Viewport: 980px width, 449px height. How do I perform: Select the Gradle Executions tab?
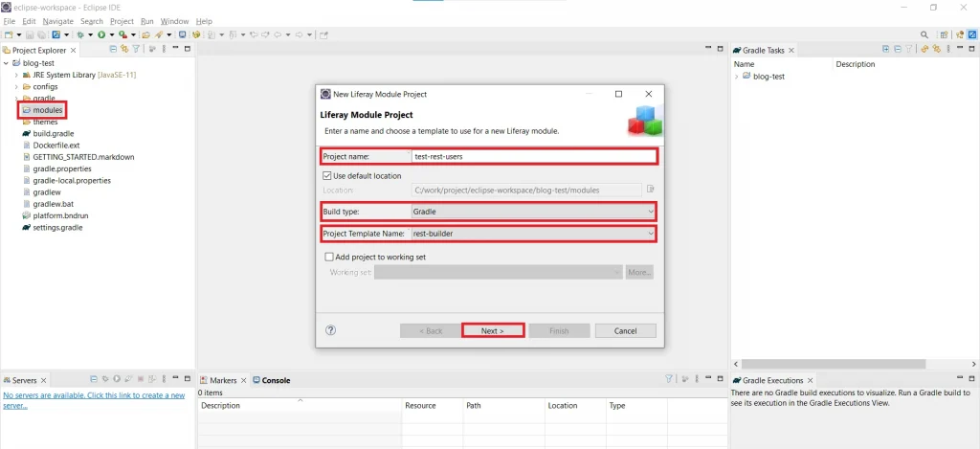click(x=772, y=380)
